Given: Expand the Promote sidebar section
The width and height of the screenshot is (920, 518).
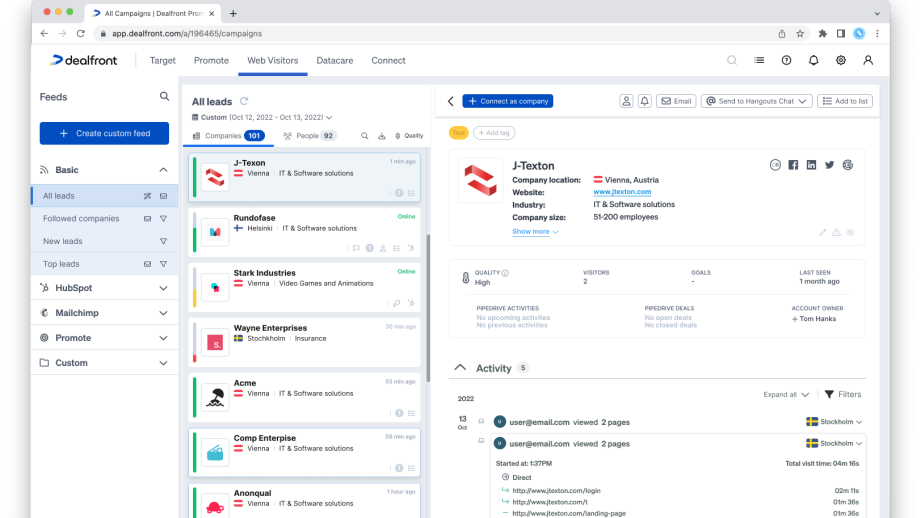Looking at the screenshot, I should (163, 338).
